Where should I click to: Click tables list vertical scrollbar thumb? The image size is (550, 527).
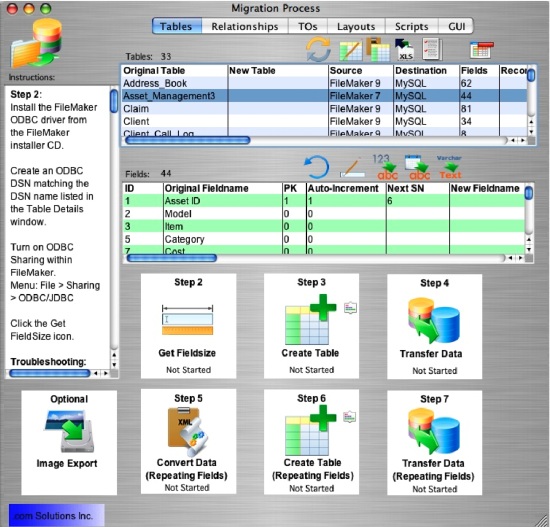[x=531, y=75]
